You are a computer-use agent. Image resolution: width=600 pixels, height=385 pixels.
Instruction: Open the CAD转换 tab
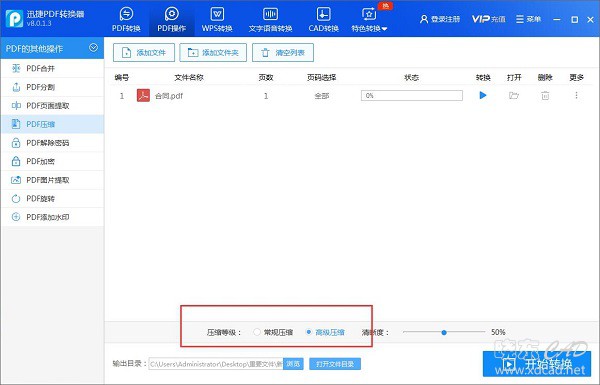pyautogui.click(x=323, y=19)
